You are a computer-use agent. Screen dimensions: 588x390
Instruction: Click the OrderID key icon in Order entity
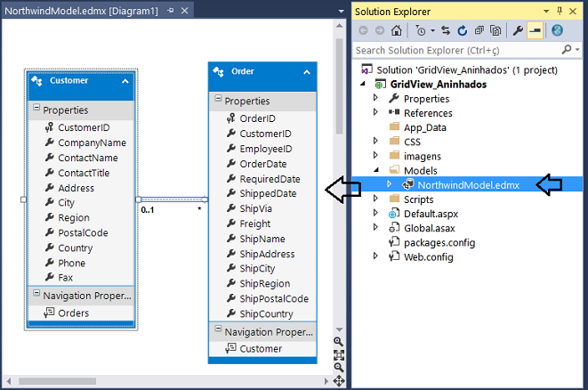pos(230,118)
